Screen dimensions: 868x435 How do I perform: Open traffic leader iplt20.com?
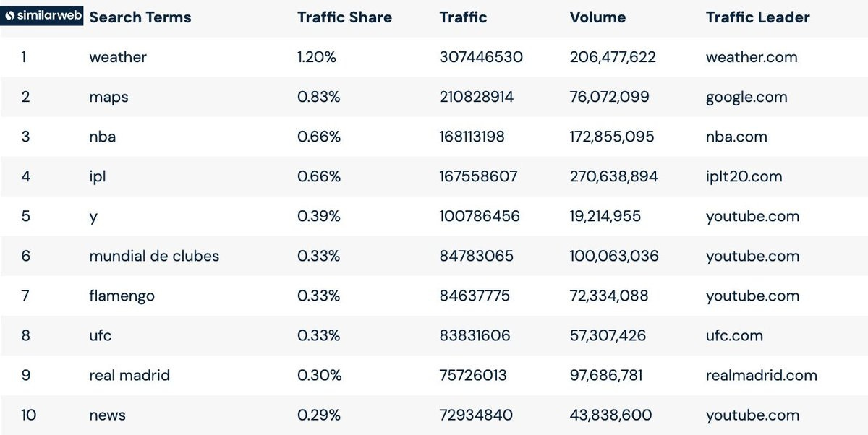(x=744, y=177)
